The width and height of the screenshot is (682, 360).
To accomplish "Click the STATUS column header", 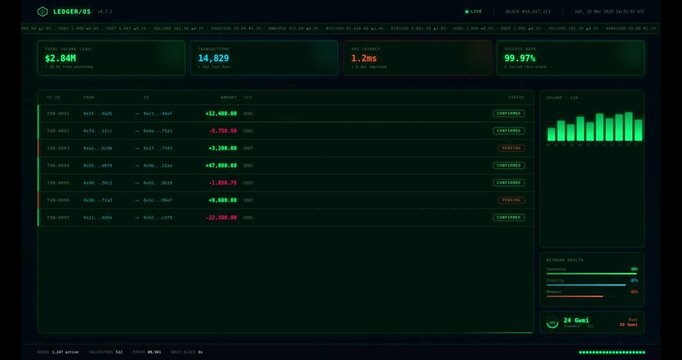I will click(x=516, y=97).
